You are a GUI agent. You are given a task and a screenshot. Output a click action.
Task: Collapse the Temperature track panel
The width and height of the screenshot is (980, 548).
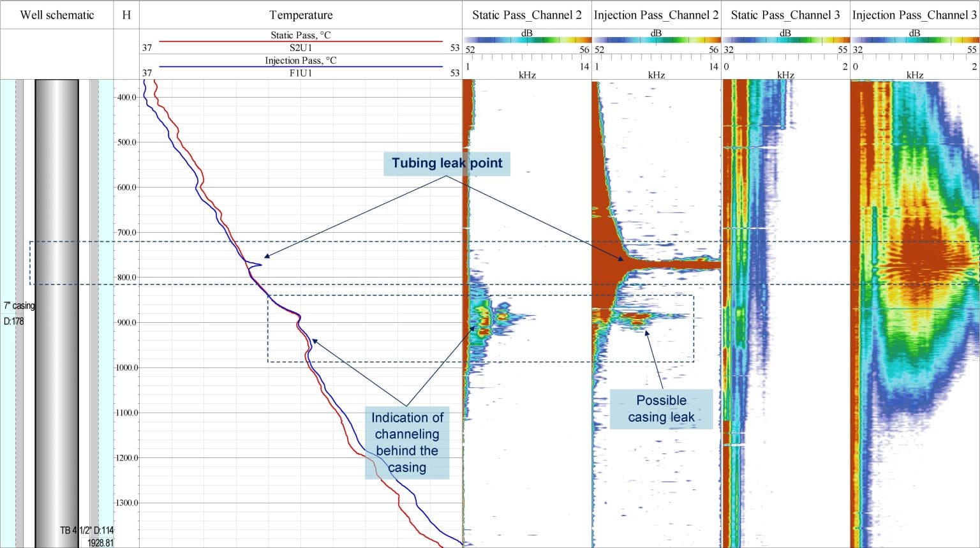pyautogui.click(x=300, y=15)
